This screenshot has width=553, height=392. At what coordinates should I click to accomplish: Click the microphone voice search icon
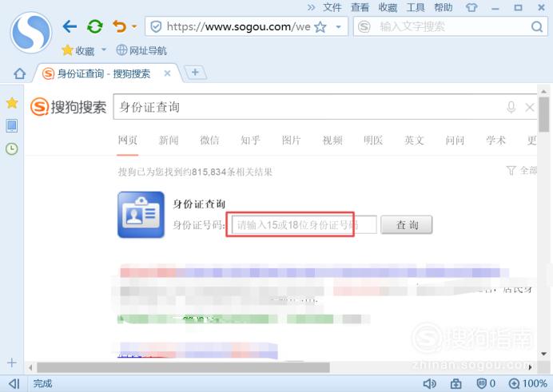[511, 107]
